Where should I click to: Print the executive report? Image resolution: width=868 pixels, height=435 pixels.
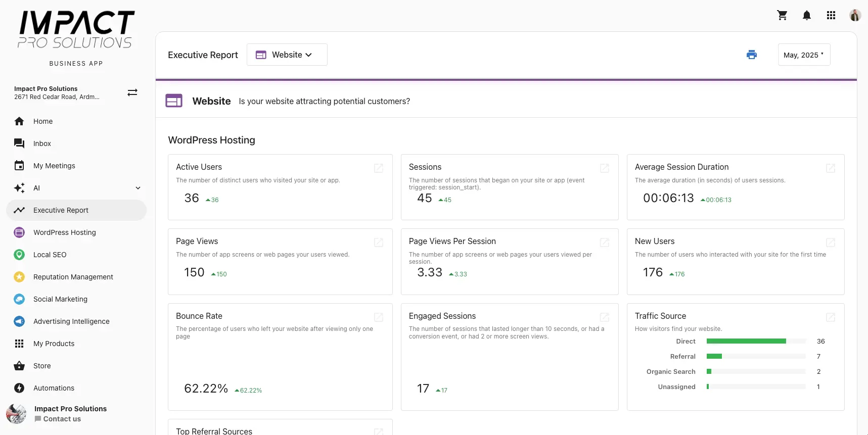[752, 55]
